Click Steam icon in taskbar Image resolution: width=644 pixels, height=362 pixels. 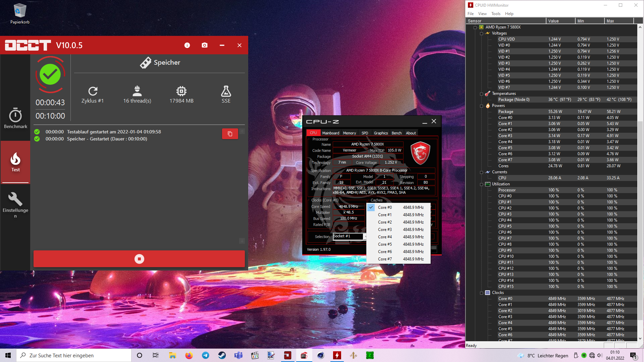222,355
